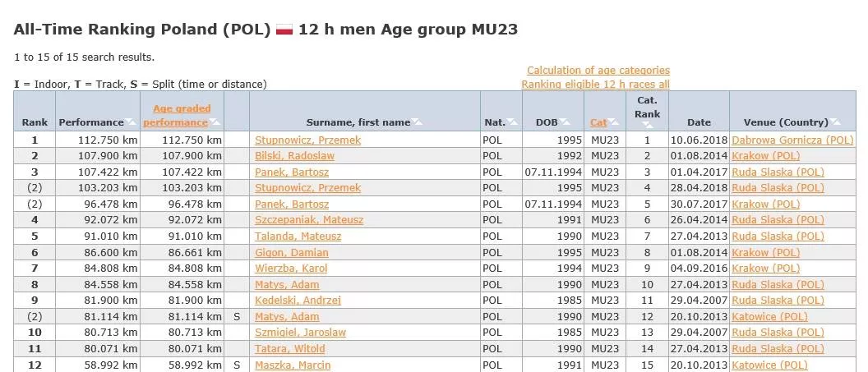Click sort arrow beside Performance header

pos(131,122)
